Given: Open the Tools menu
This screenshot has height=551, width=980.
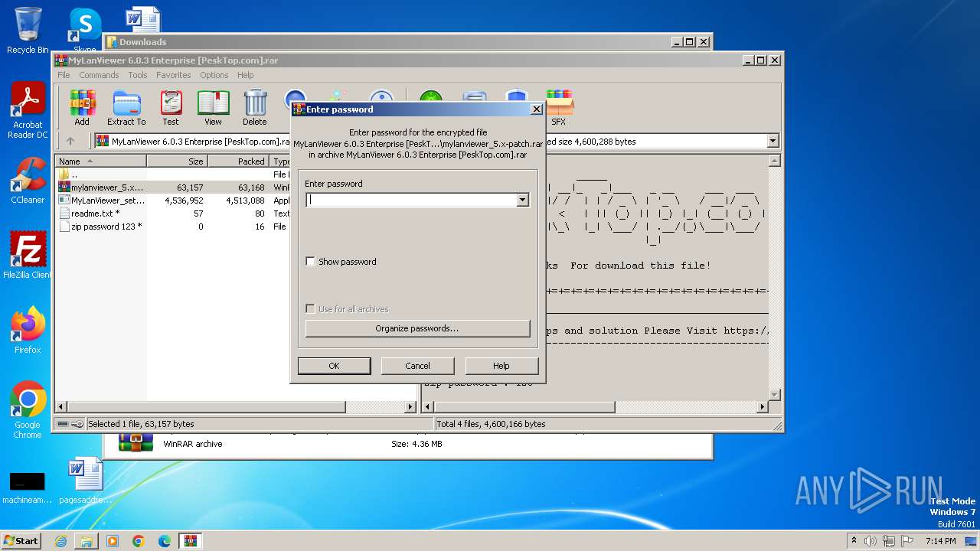Looking at the screenshot, I should click(x=138, y=75).
